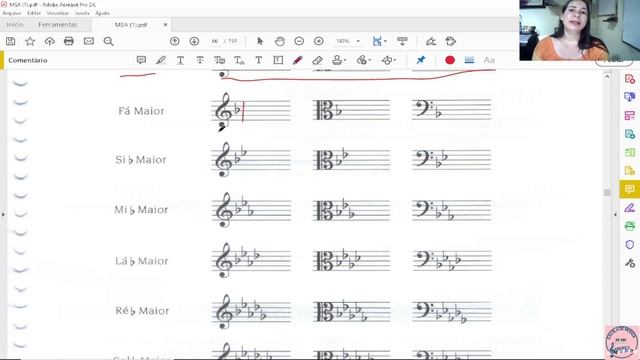The image size is (640, 360).
Task: Click the read mode scrolling icon
Action: (402, 41)
